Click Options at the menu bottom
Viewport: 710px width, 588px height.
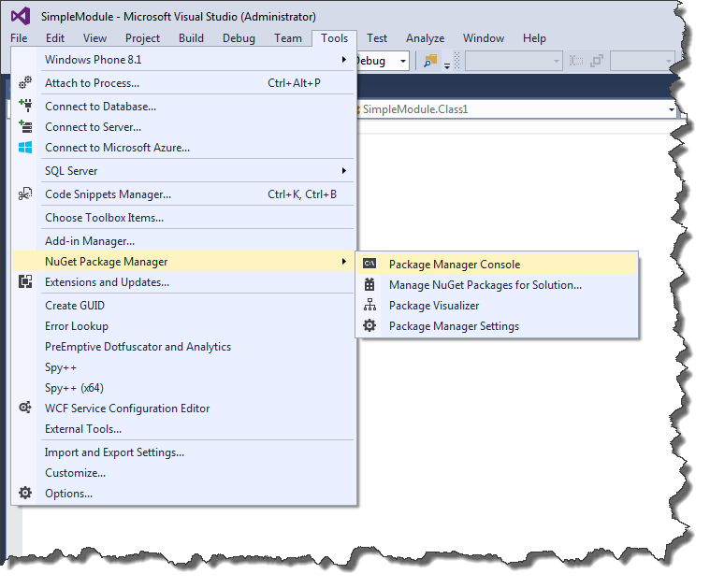tap(68, 494)
